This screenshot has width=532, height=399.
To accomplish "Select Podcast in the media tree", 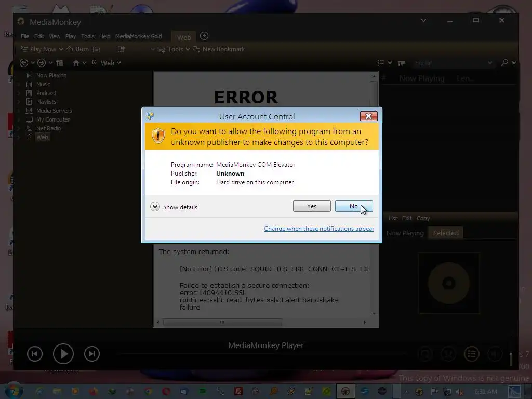I will (46, 93).
